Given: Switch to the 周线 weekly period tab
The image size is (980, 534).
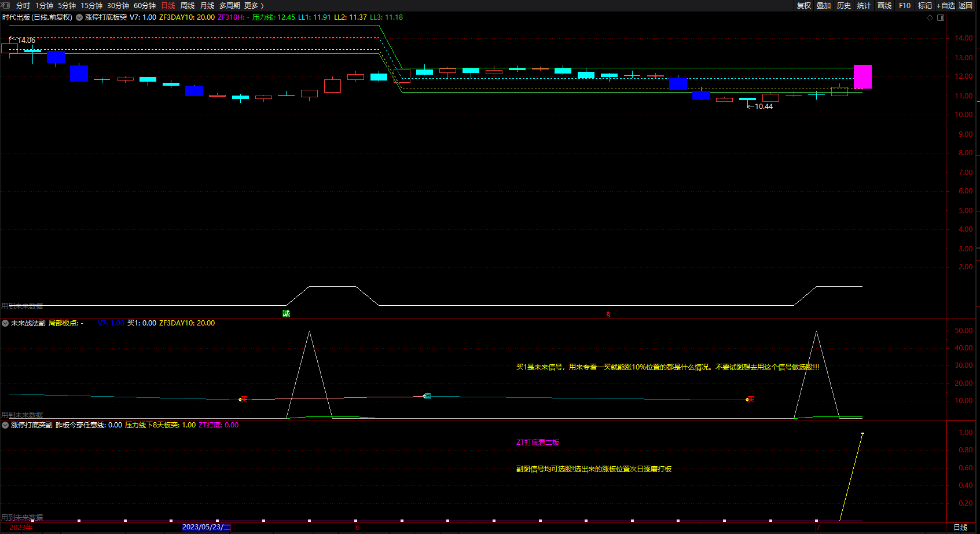Looking at the screenshot, I should point(188,6).
